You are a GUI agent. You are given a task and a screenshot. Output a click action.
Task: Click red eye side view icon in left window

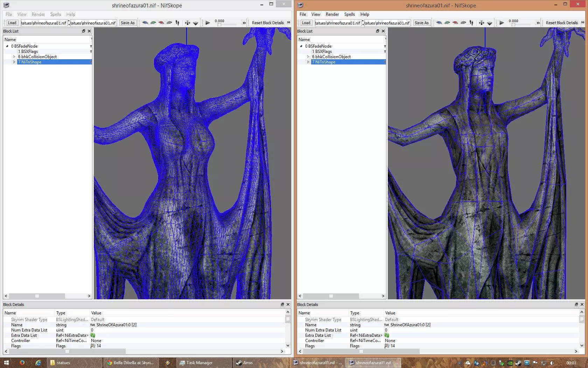click(161, 23)
